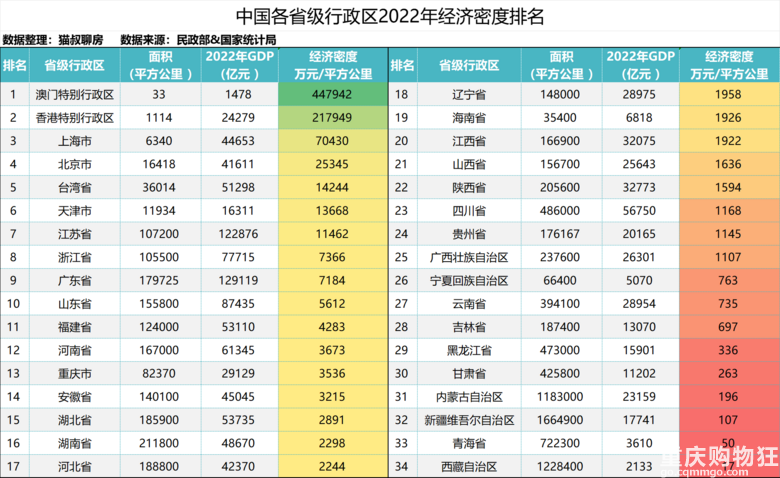Click Liaoning's density value 1958

pos(729,95)
